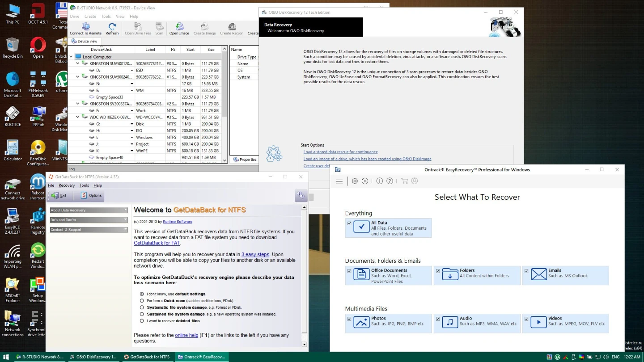Viewport: 644px width, 362px height.
Task: Open the Opera desktop shortcut
Action: pyautogui.click(x=38, y=47)
